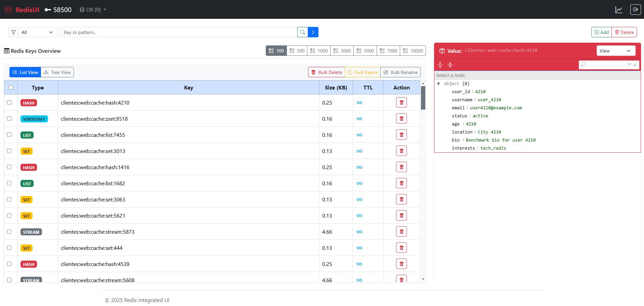
Task: Delete key clientes:web:cache:set:444 via trash icon
Action: tap(401, 248)
